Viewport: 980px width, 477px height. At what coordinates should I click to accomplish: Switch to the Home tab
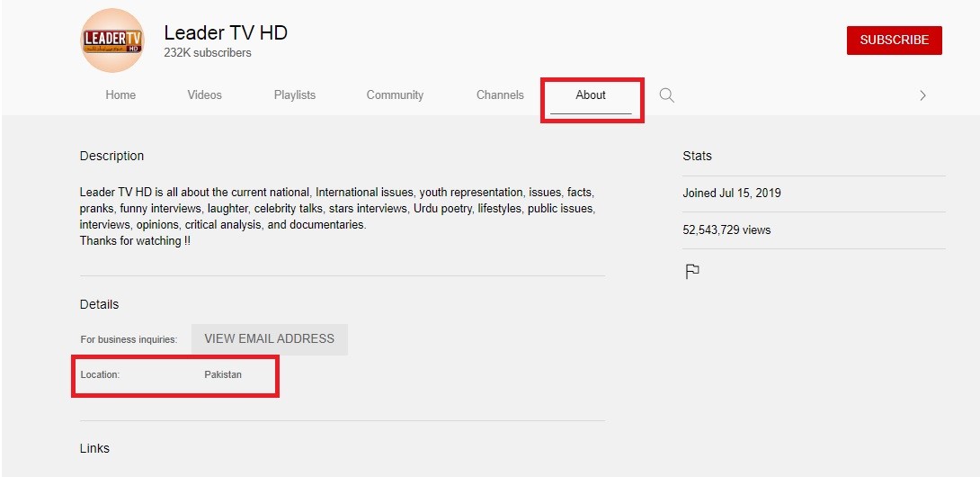tap(120, 95)
